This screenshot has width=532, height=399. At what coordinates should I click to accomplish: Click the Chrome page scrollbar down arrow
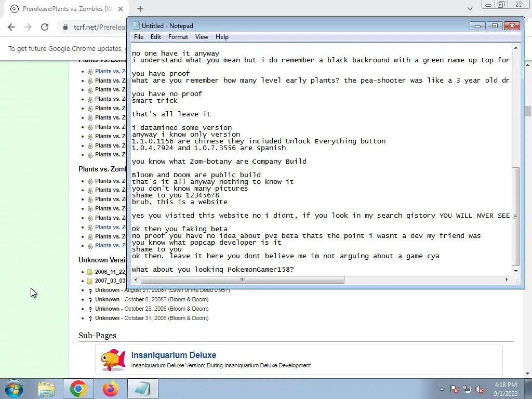pos(528,374)
